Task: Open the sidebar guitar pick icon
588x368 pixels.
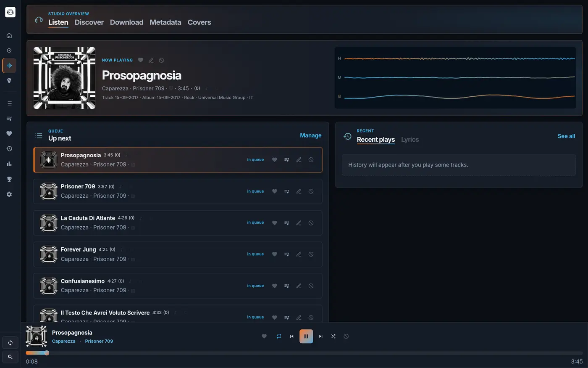Action: pyautogui.click(x=9, y=81)
